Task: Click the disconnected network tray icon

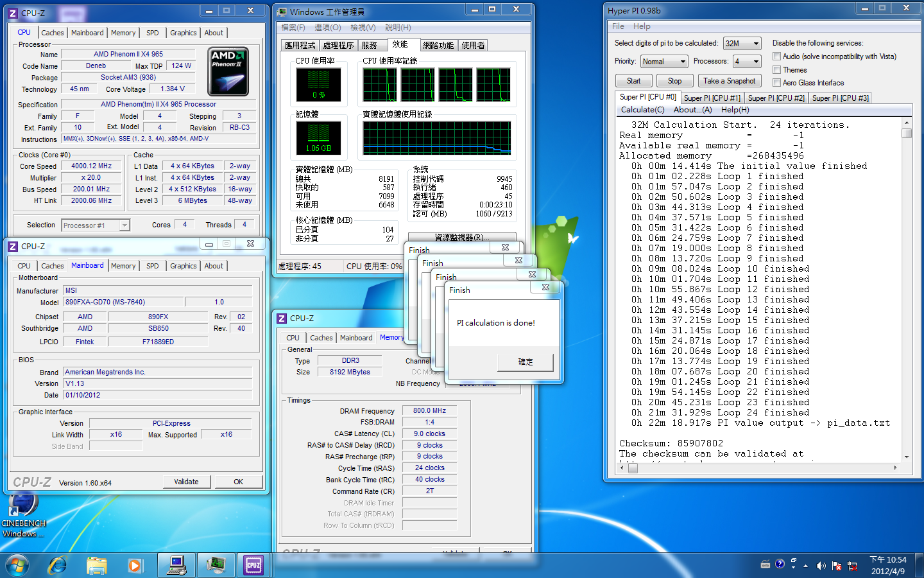Action: tap(852, 566)
